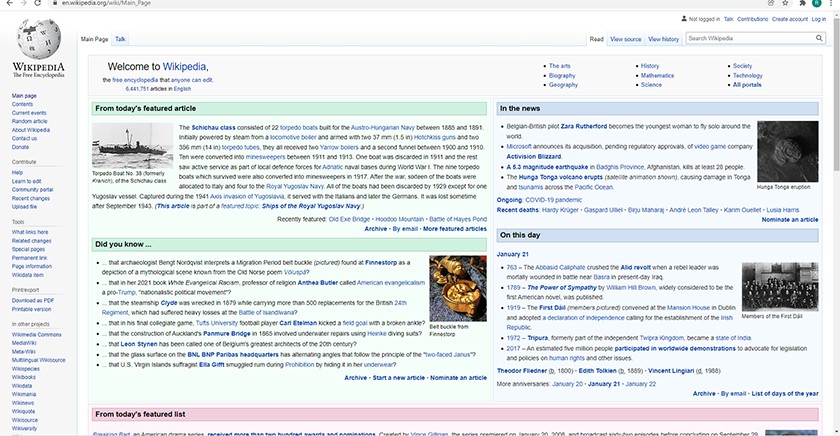Screen dimensions: 840x436
Task: Open the Activision Blizzard link
Action: coord(534,156)
